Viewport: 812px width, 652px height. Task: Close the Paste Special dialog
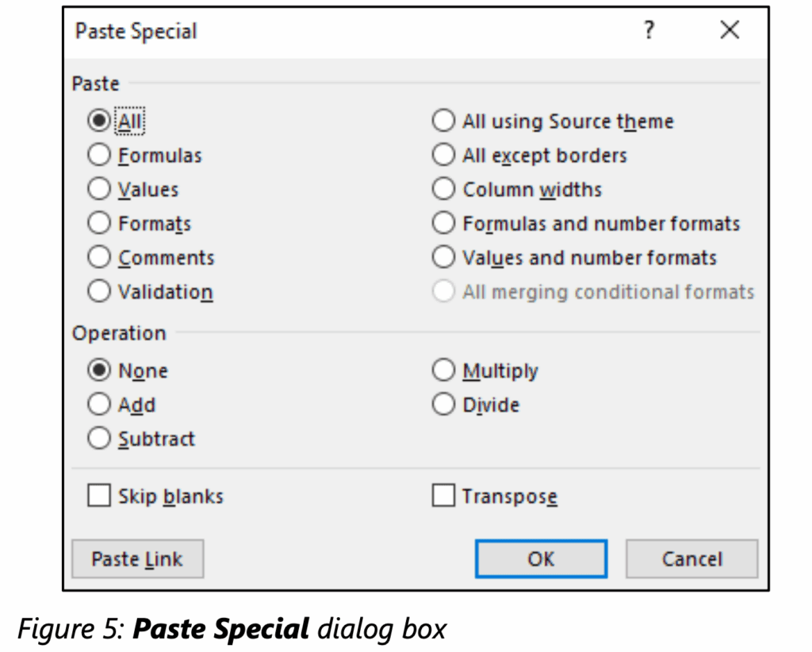[x=730, y=31]
